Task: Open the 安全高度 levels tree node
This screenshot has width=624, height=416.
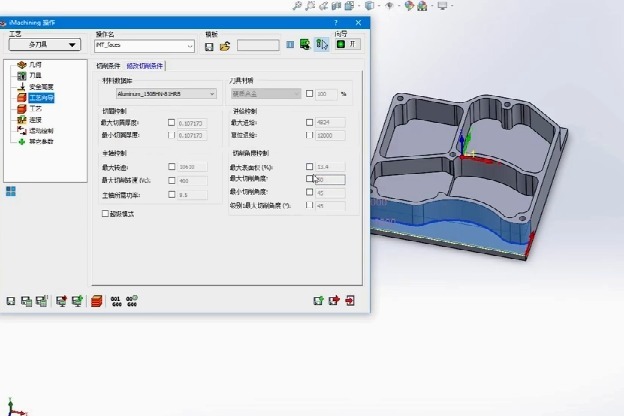Action: pyautogui.click(x=41, y=86)
